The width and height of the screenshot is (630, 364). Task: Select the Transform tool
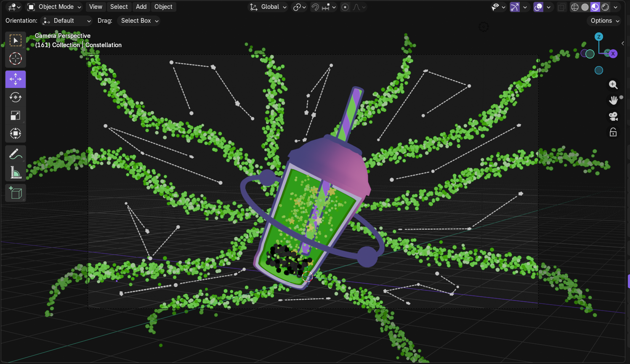16,133
